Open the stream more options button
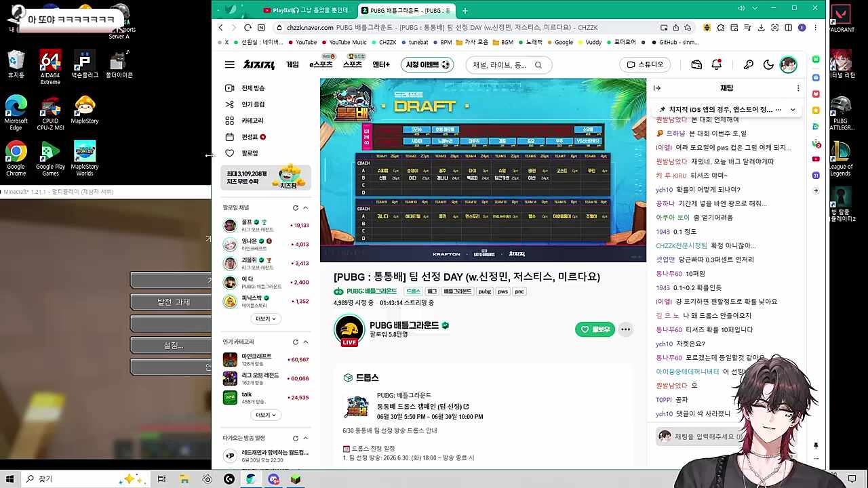Viewport: 868px width, 488px height. point(625,329)
